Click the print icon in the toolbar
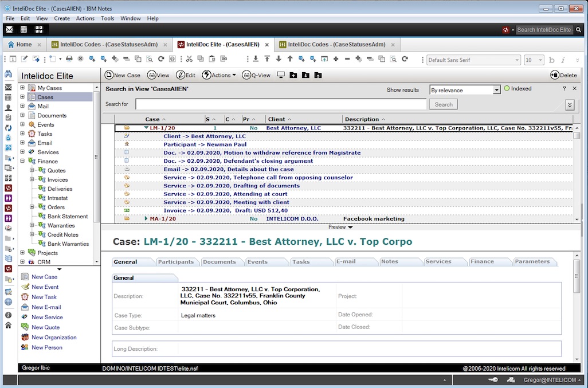 (x=69, y=59)
